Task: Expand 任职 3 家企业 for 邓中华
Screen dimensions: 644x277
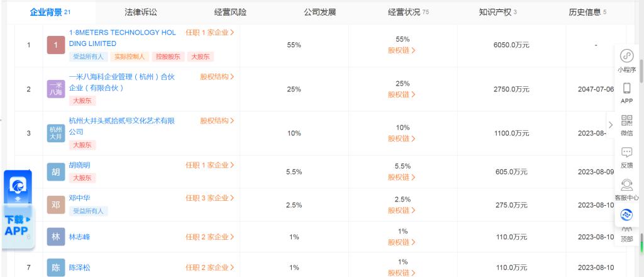Action: pos(209,198)
